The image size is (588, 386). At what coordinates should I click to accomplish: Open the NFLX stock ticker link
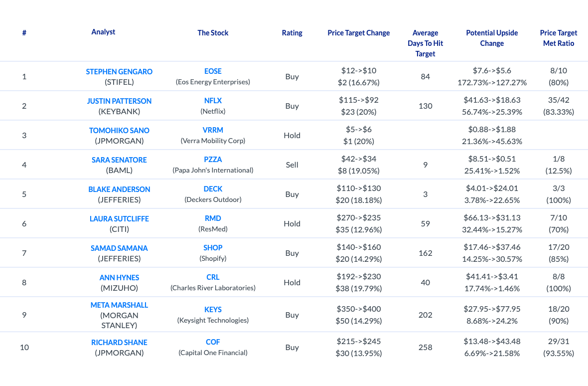pos(213,101)
